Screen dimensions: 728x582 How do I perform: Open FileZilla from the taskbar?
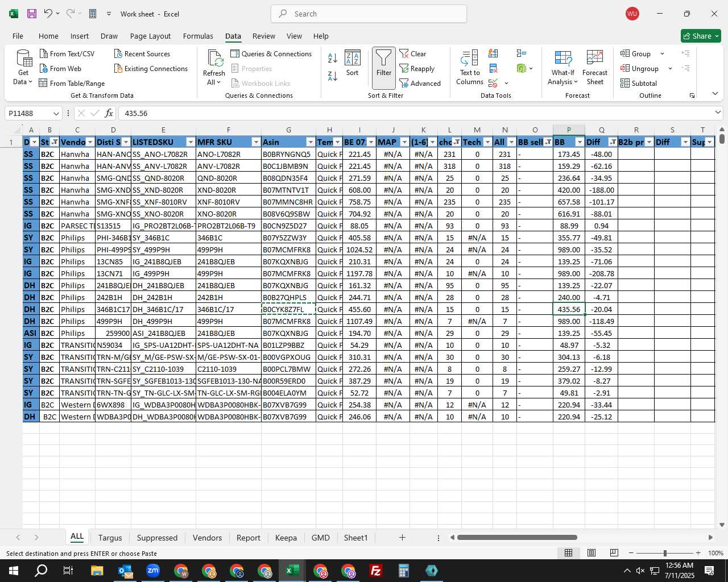point(376,571)
